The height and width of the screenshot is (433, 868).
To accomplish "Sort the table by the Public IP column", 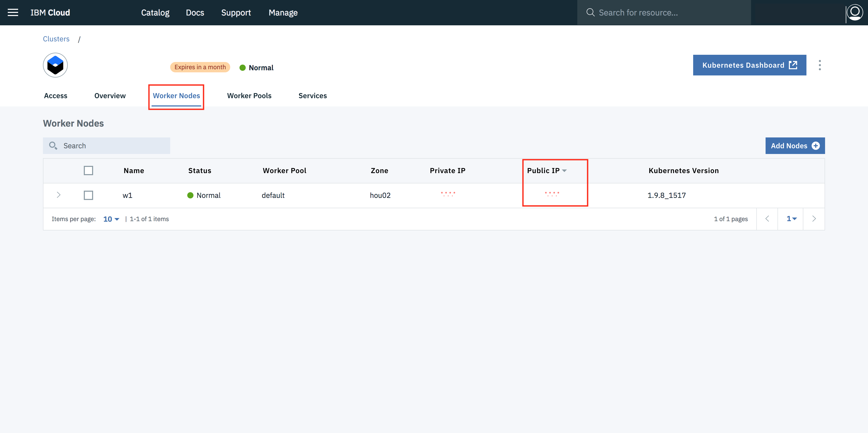I will 547,171.
